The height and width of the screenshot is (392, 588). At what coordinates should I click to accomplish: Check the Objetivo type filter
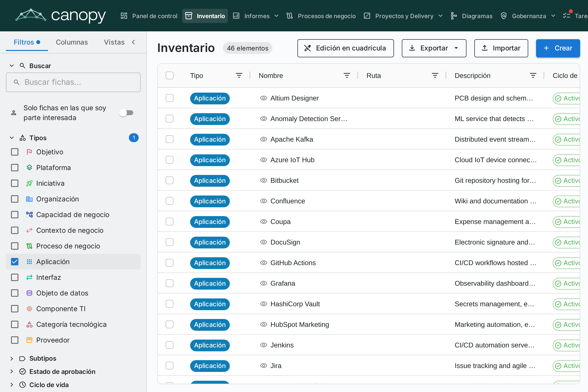tap(15, 152)
